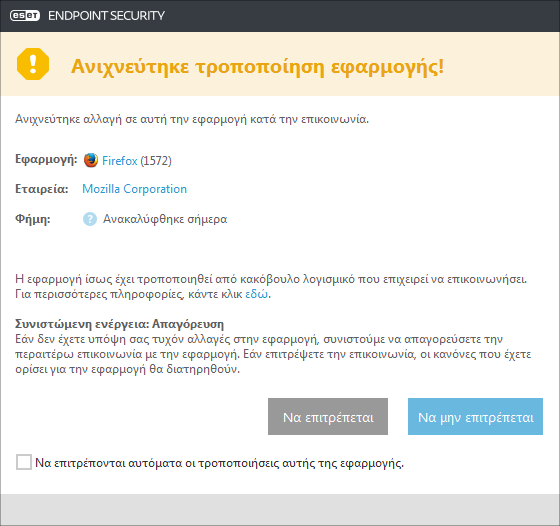Click the yellow warning exclamation icon
This screenshot has height=526, width=560.
point(33,64)
